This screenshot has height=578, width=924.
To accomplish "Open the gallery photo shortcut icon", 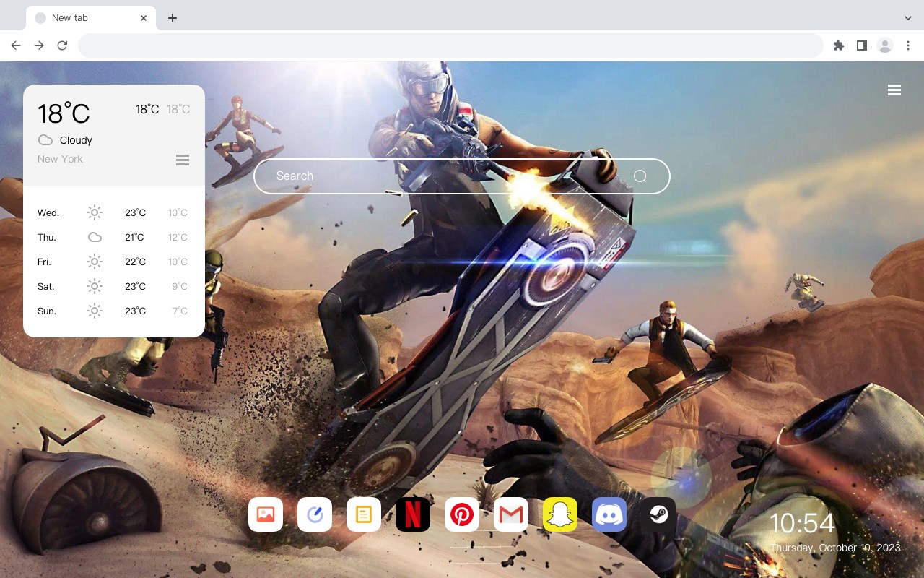I will click(x=266, y=514).
